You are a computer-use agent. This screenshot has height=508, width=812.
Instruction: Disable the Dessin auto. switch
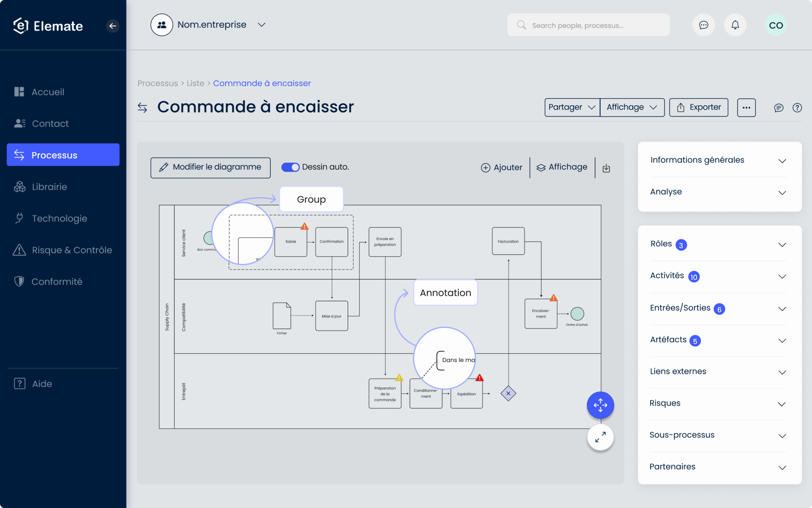[x=291, y=167]
